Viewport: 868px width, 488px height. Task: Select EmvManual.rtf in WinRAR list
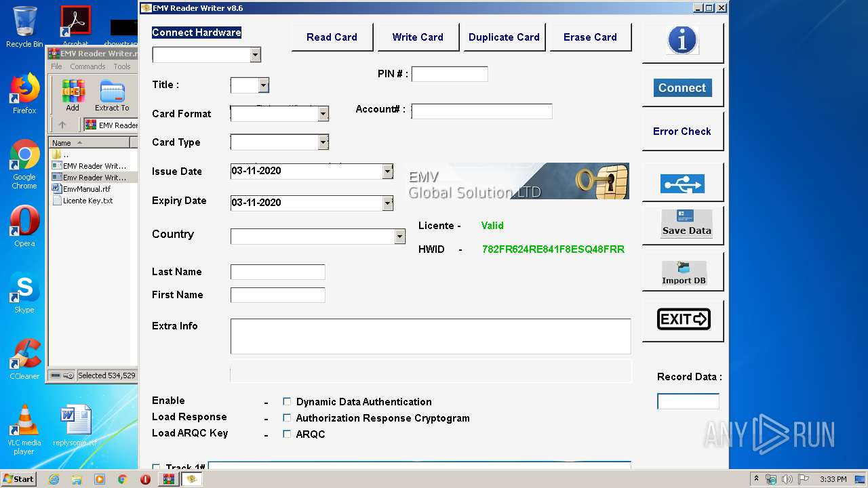click(x=87, y=189)
